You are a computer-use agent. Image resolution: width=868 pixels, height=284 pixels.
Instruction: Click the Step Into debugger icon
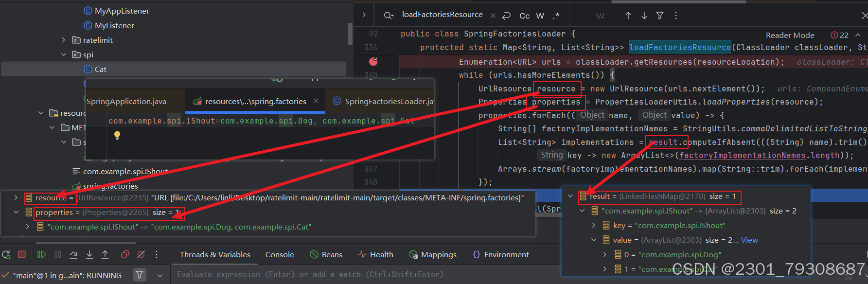89,254
